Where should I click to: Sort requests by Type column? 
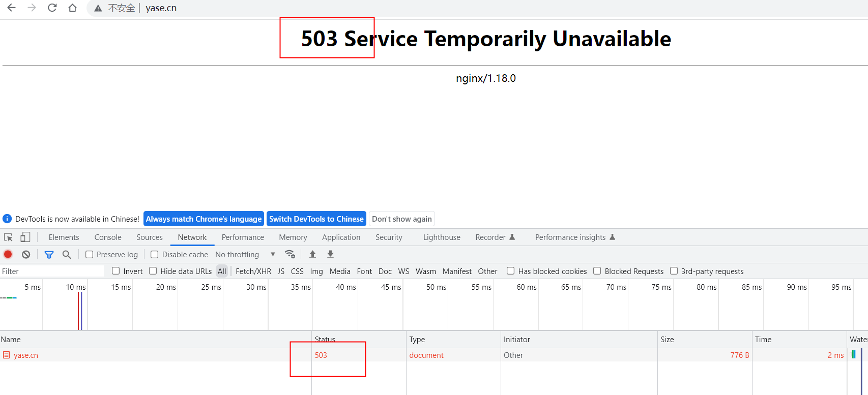coord(453,340)
